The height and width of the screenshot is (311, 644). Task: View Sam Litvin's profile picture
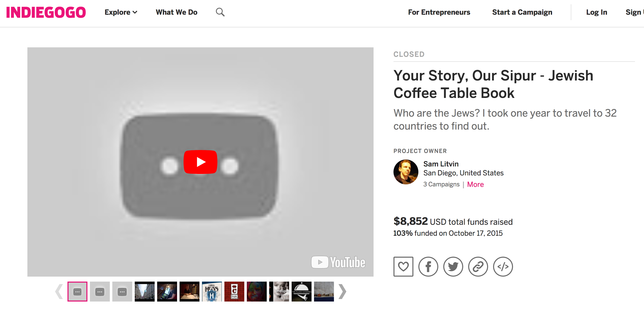point(406,172)
